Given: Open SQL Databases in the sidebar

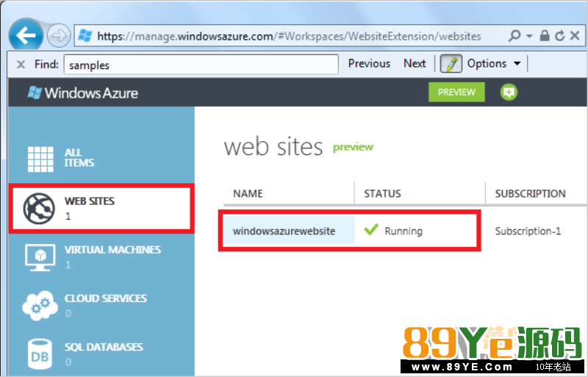Looking at the screenshot, I should [93, 353].
